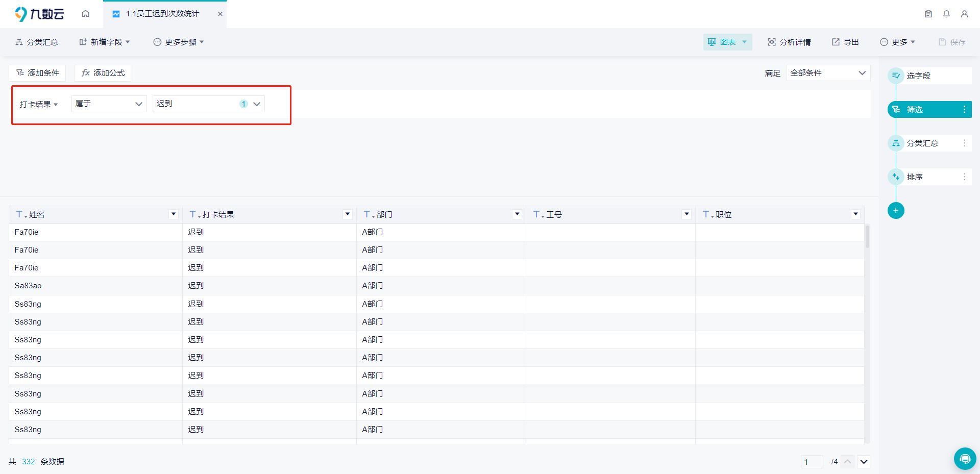The width and height of the screenshot is (980, 474).
Task: Click 分类汇总 in the toolbar
Action: [x=37, y=42]
